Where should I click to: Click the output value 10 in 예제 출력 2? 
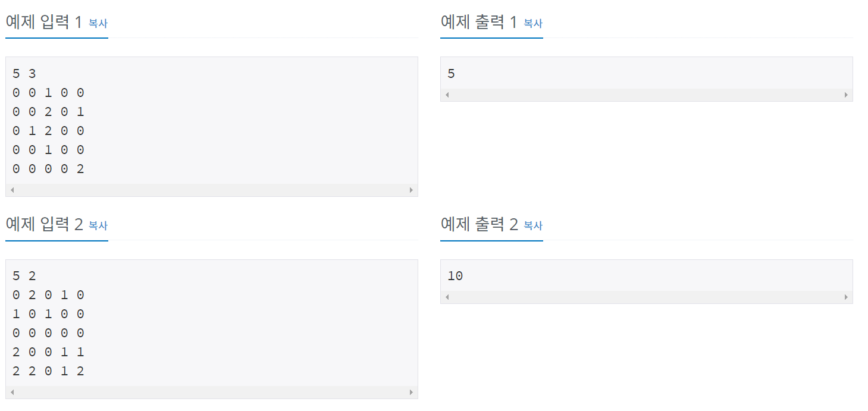[x=455, y=276]
